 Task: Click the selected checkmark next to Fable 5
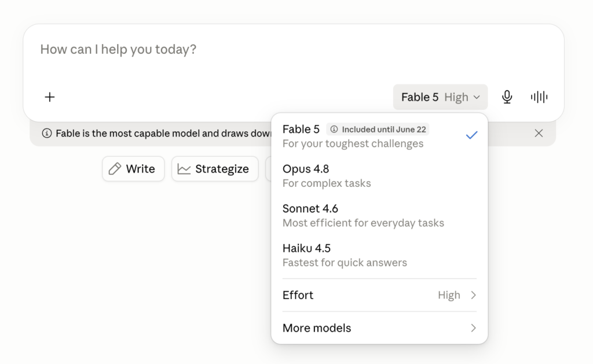(x=471, y=135)
